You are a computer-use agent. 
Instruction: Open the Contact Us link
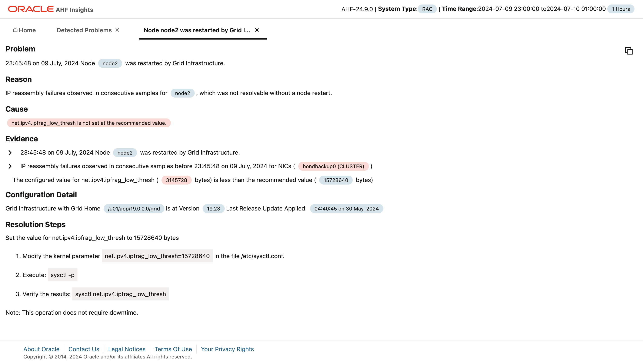click(84, 349)
